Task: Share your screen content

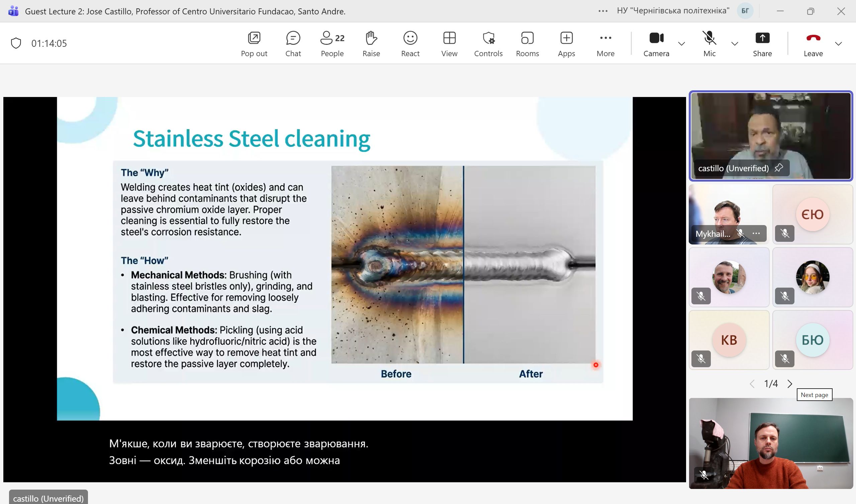Action: click(x=762, y=44)
